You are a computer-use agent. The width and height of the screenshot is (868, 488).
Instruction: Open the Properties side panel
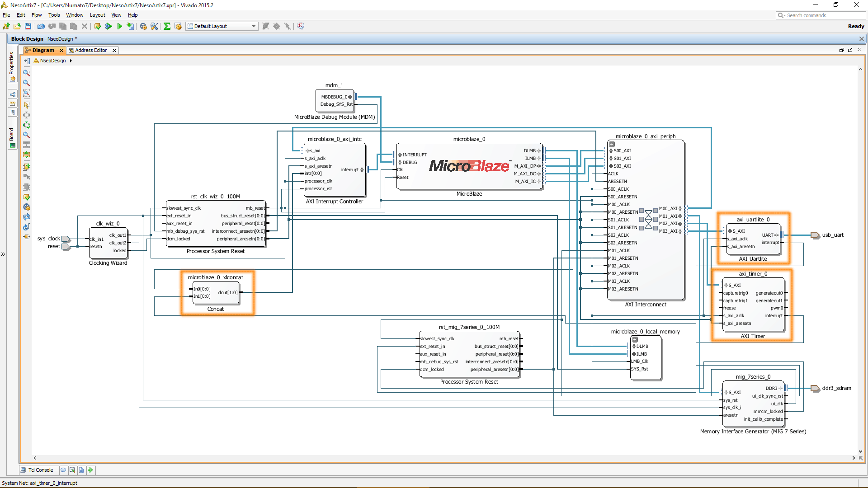12,63
